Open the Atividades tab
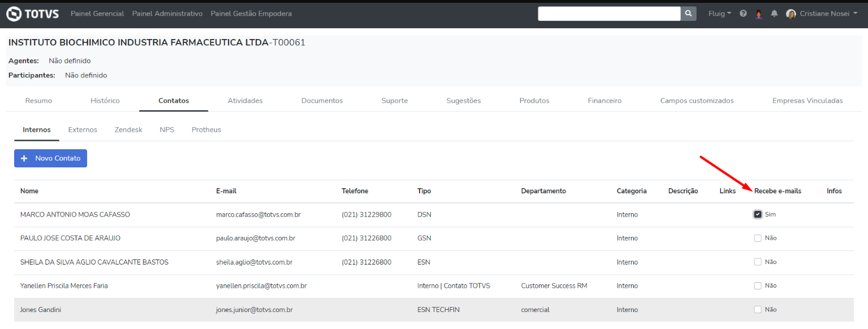 tap(245, 101)
